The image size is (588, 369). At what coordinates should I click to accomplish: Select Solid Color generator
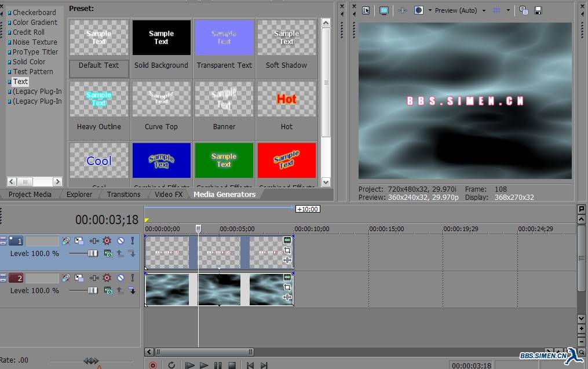(29, 61)
